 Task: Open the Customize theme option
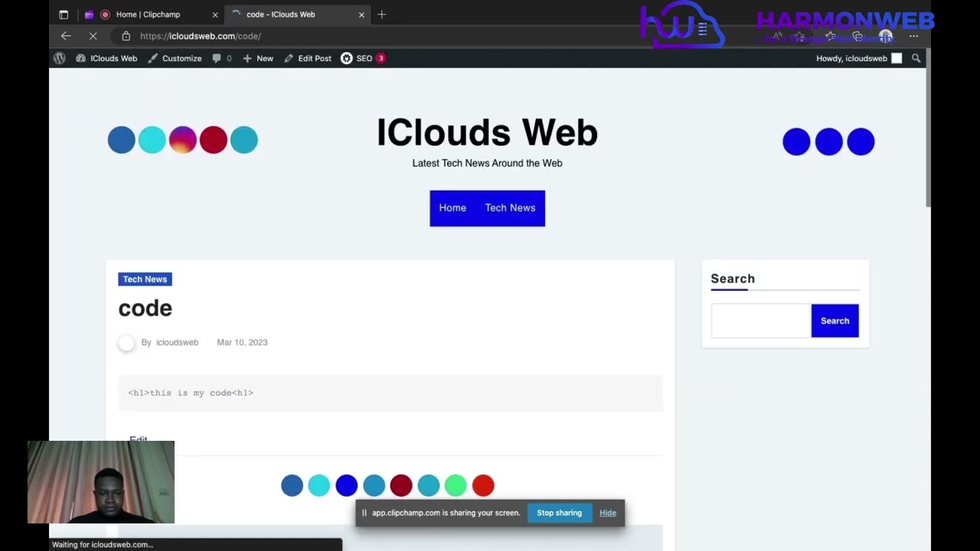point(175,58)
